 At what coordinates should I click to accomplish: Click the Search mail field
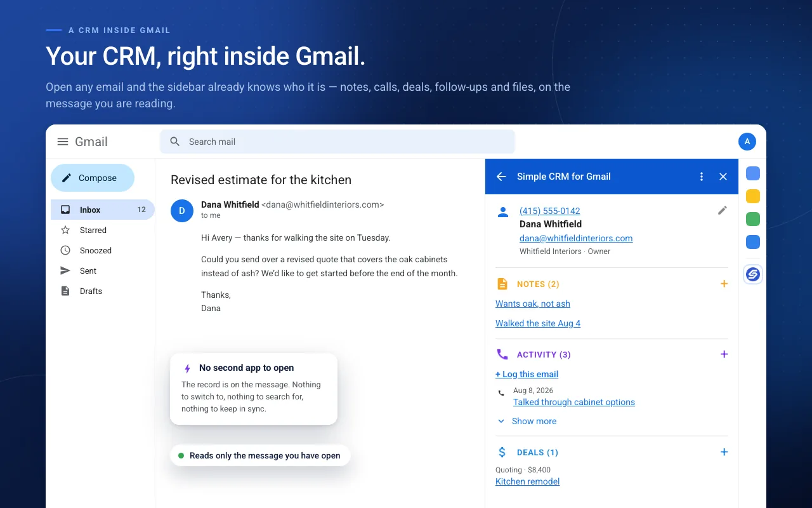[337, 142]
